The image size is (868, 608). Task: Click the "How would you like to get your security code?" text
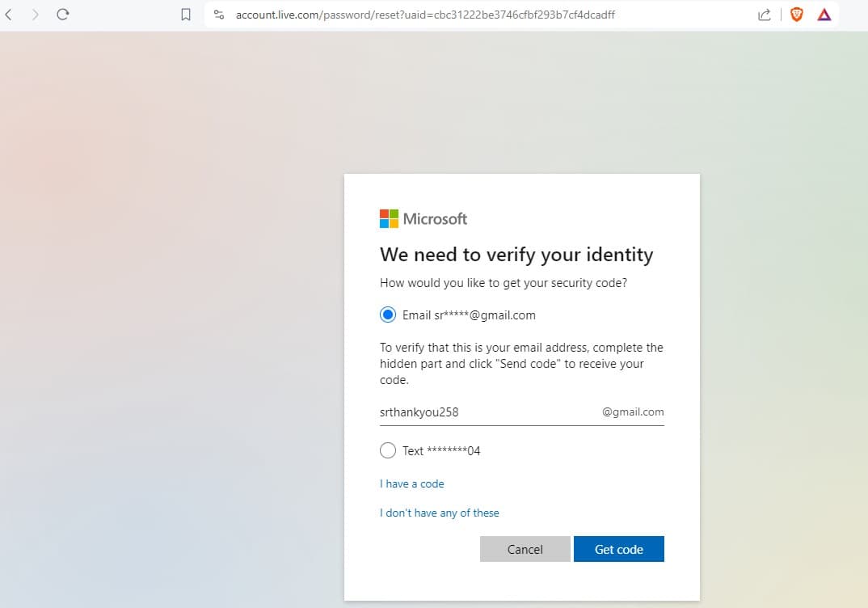504,283
